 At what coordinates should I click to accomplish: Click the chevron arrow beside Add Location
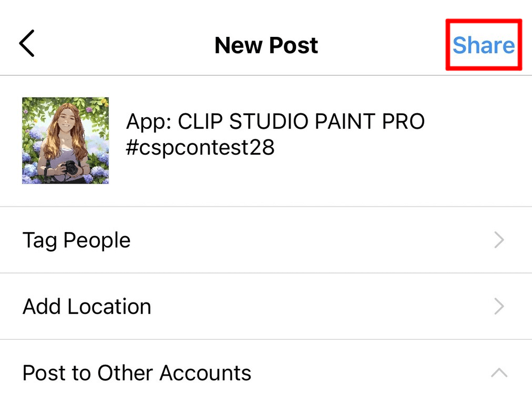[499, 307]
